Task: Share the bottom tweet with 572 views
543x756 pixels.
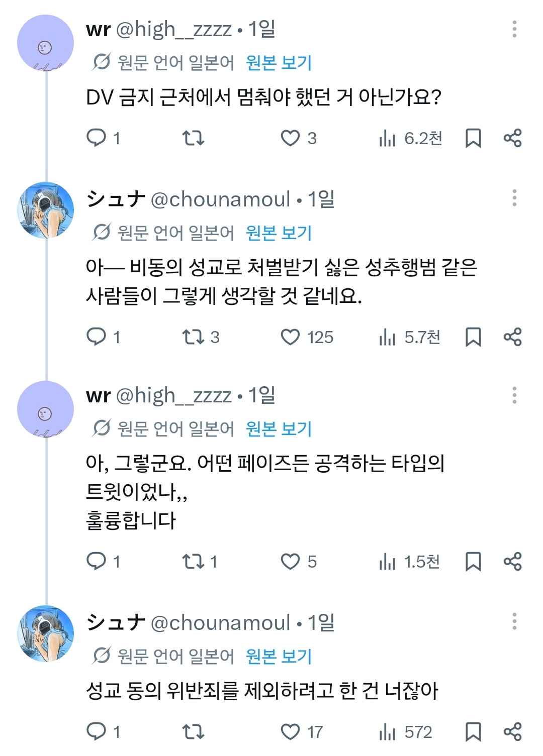Action: (512, 731)
